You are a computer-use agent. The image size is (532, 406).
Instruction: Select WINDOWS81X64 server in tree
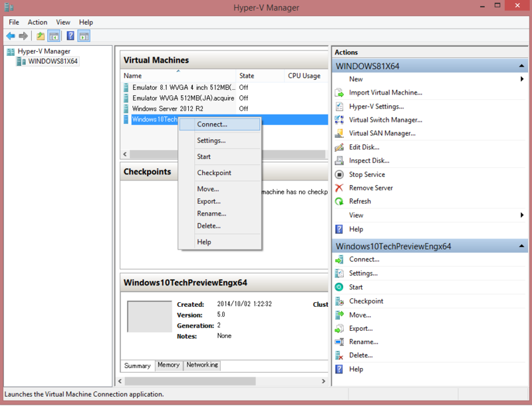tap(53, 61)
